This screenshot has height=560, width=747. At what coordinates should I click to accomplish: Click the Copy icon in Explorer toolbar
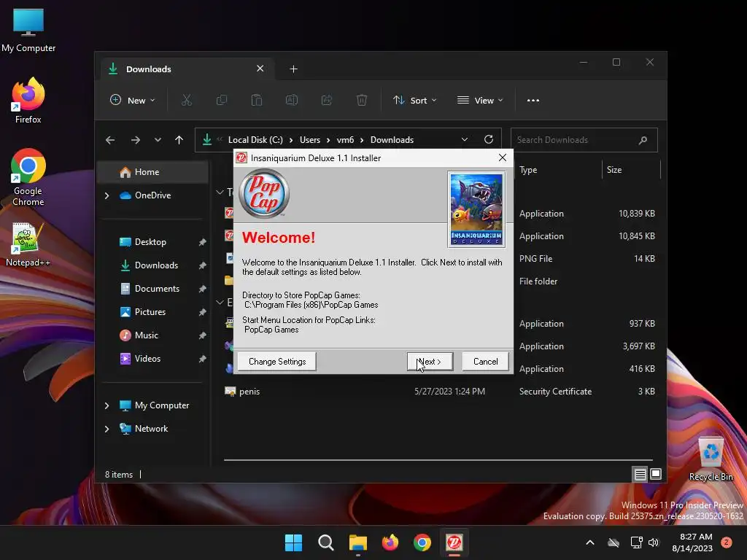222,101
